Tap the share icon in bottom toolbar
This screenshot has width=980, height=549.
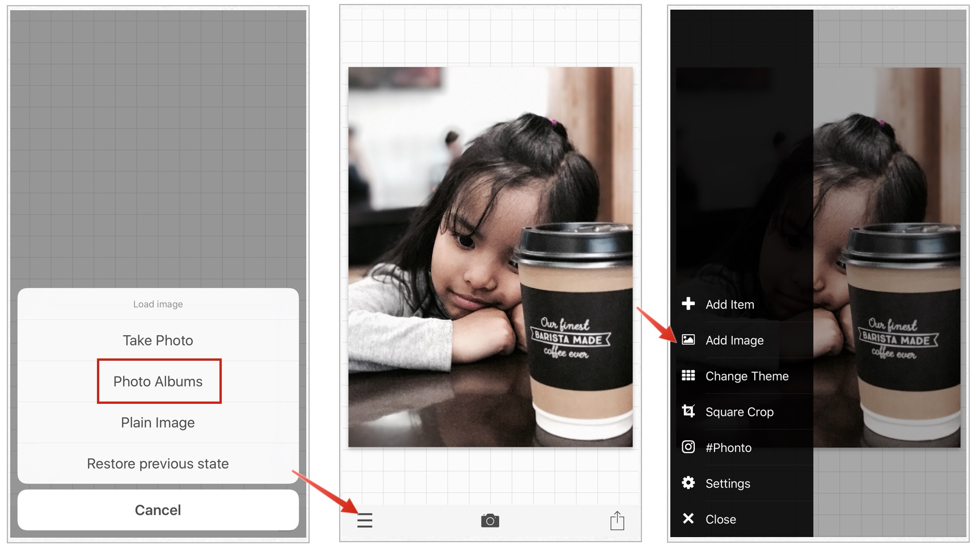[617, 520]
